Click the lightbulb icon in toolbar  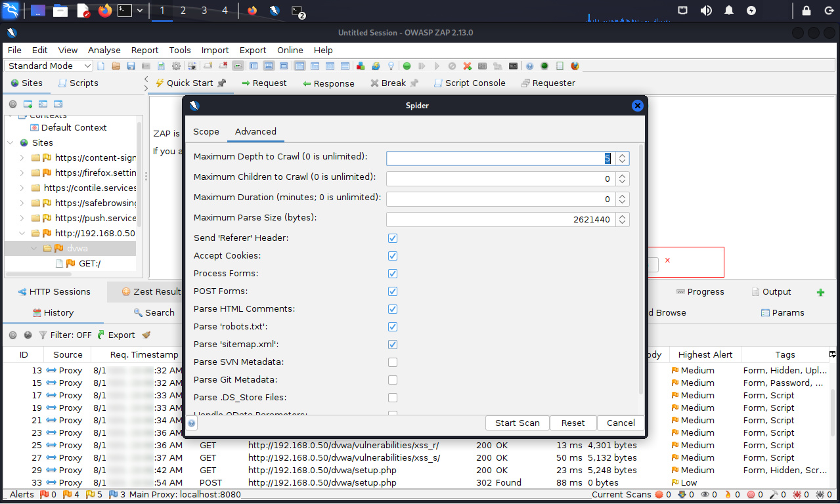(x=391, y=66)
